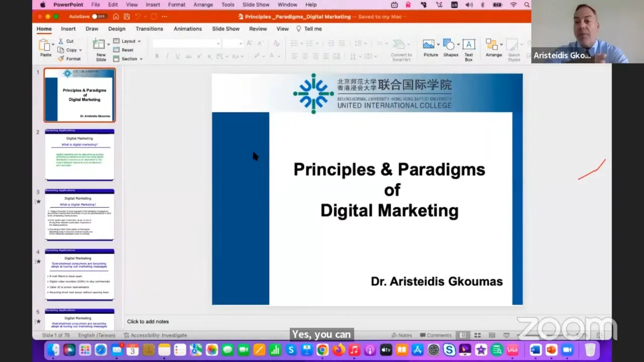The height and width of the screenshot is (362, 644).
Task: Expand the Section dropdown
Action: coord(141,59)
